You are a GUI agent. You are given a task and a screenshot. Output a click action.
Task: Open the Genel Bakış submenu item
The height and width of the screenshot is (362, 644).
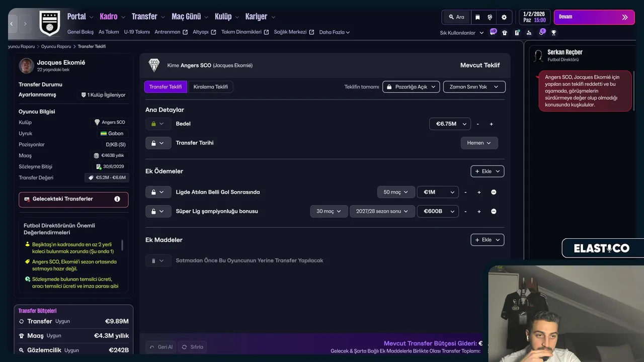point(80,32)
